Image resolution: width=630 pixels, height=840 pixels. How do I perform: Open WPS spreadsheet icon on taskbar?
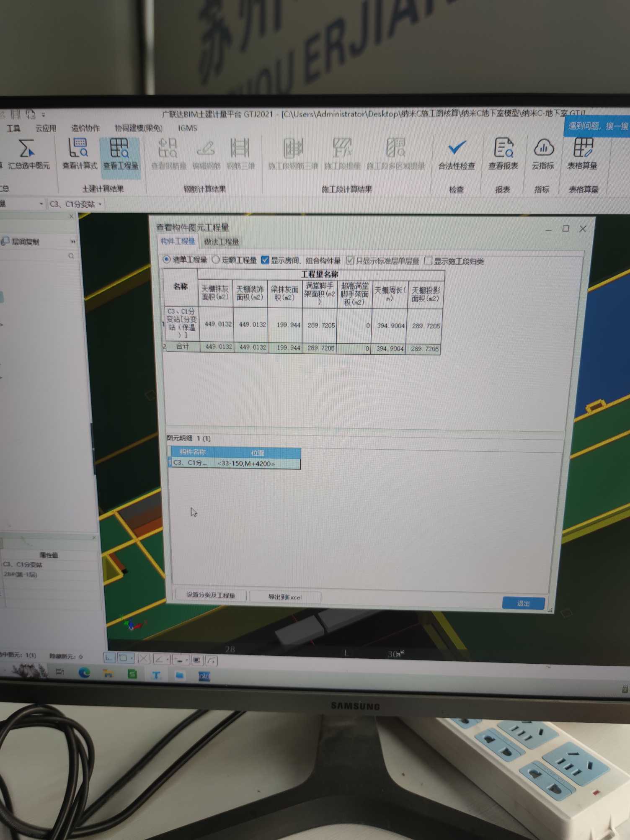coord(132,674)
